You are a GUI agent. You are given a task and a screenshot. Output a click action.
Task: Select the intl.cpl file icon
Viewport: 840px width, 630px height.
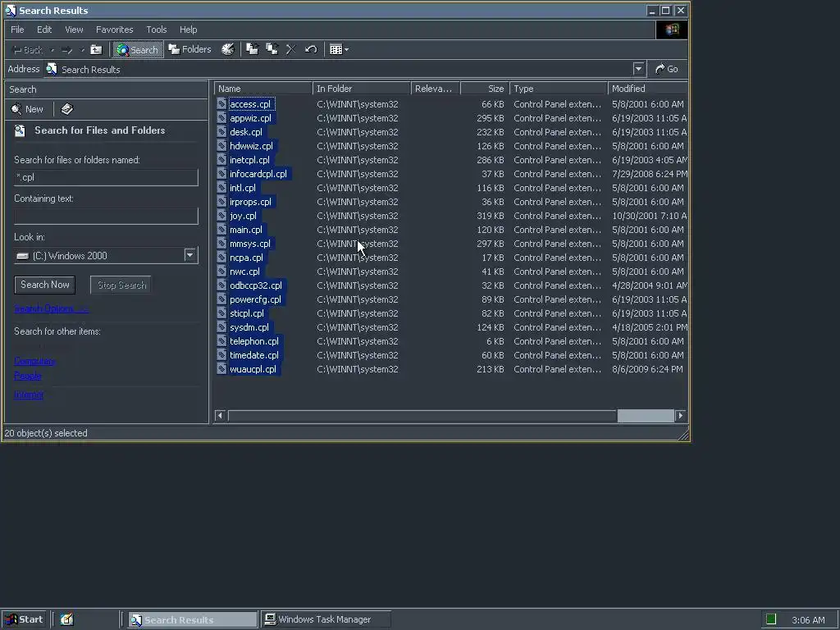tap(221, 188)
